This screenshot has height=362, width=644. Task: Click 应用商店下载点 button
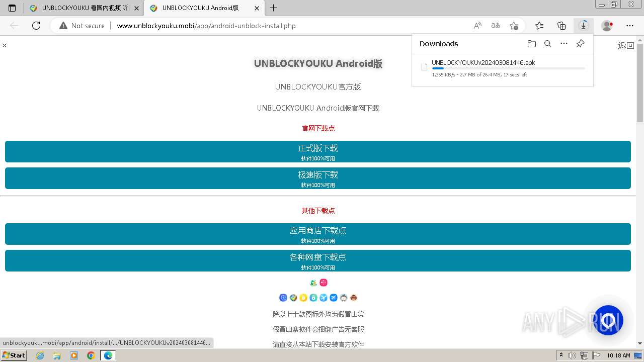tap(318, 234)
